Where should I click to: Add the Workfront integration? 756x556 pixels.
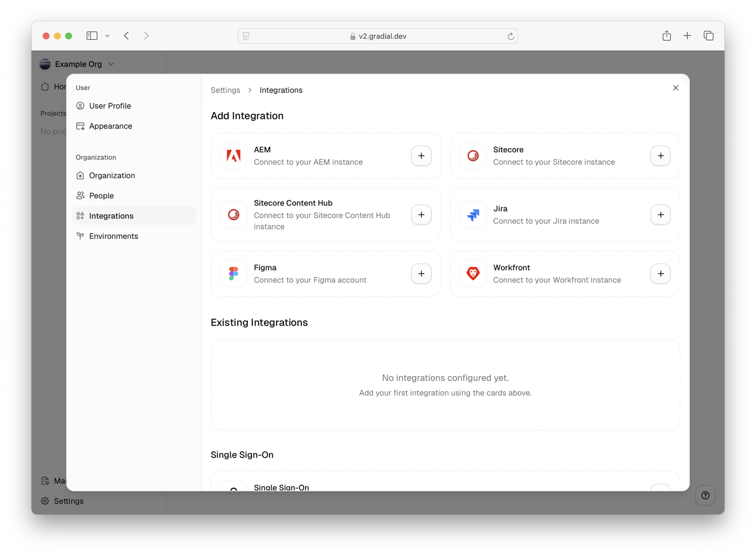[660, 274]
